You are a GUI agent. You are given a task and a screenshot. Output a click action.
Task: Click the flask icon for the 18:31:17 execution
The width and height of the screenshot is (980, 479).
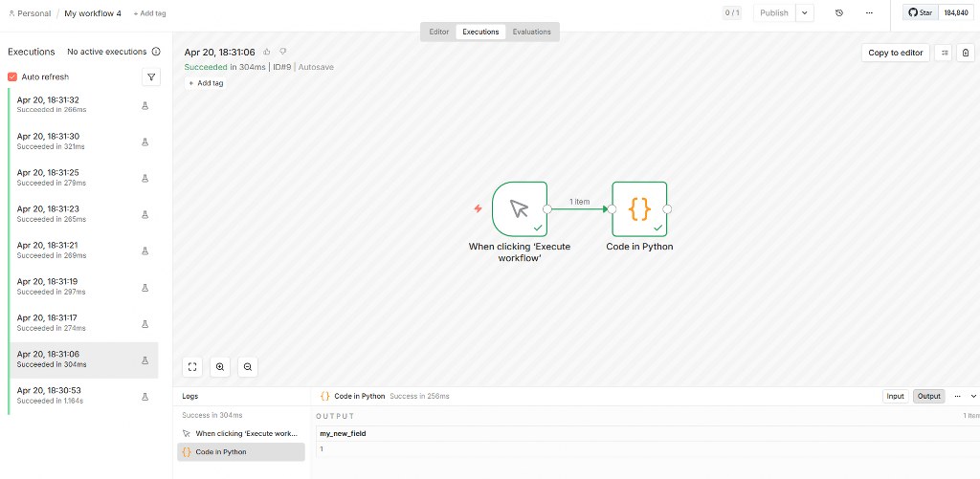145,324
